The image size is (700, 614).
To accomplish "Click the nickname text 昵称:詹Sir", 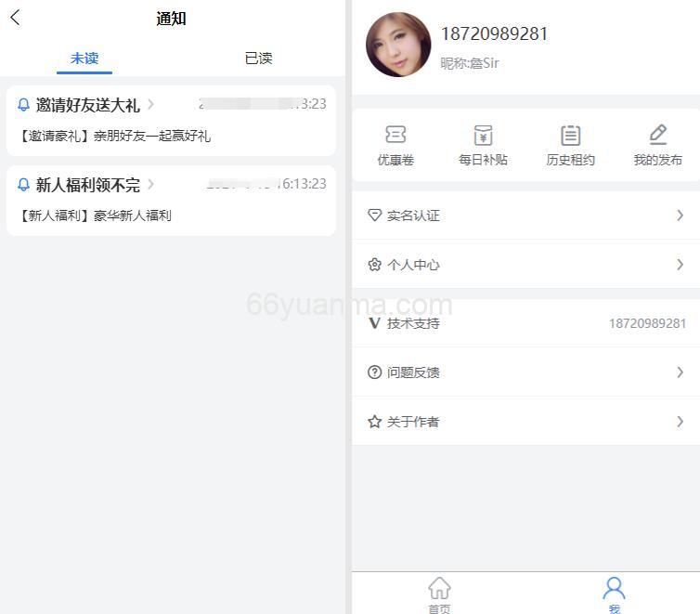I will click(x=470, y=63).
